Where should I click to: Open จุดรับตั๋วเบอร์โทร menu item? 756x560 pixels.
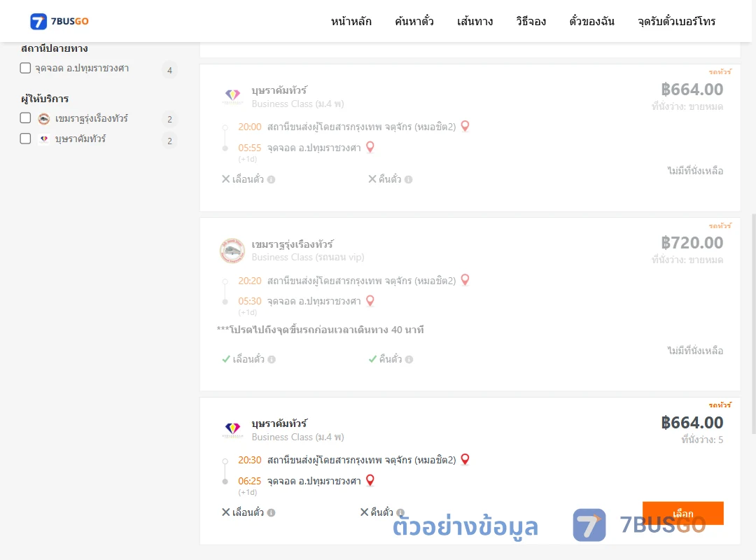[x=676, y=21]
